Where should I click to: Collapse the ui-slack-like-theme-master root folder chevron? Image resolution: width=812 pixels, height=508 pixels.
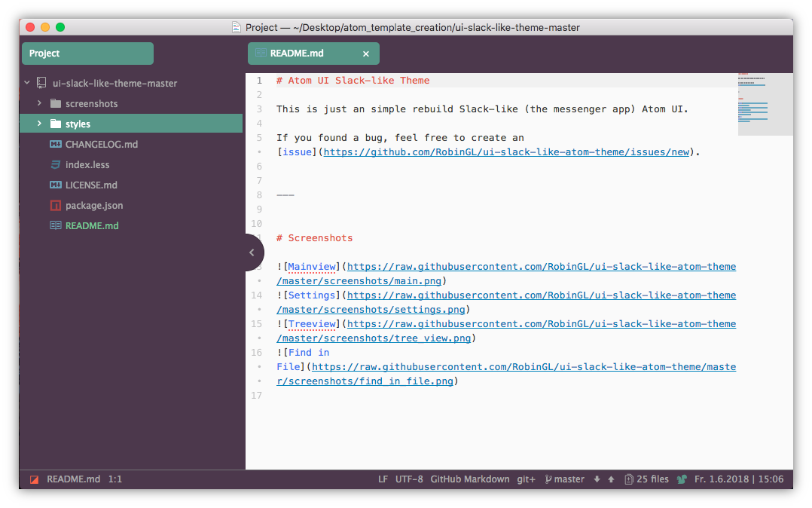[x=27, y=82]
